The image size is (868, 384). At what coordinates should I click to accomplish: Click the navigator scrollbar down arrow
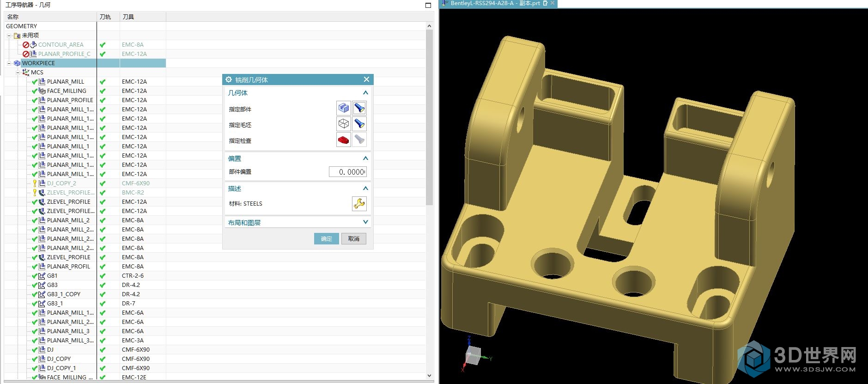(429, 376)
